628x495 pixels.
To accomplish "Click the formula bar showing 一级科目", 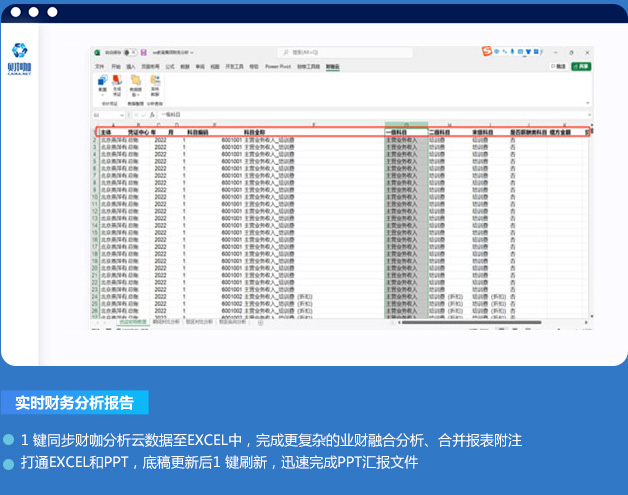I will pyautogui.click(x=372, y=115).
